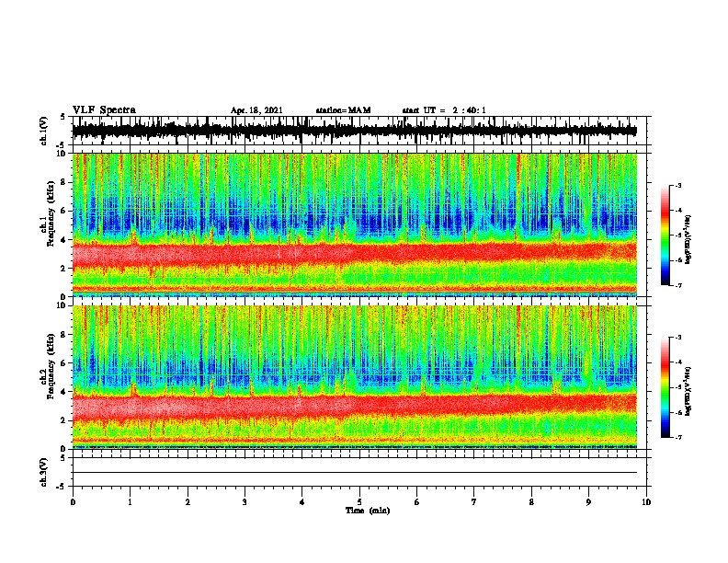
Task: Click the flat ch.3 voltage line
Action: (x=354, y=473)
